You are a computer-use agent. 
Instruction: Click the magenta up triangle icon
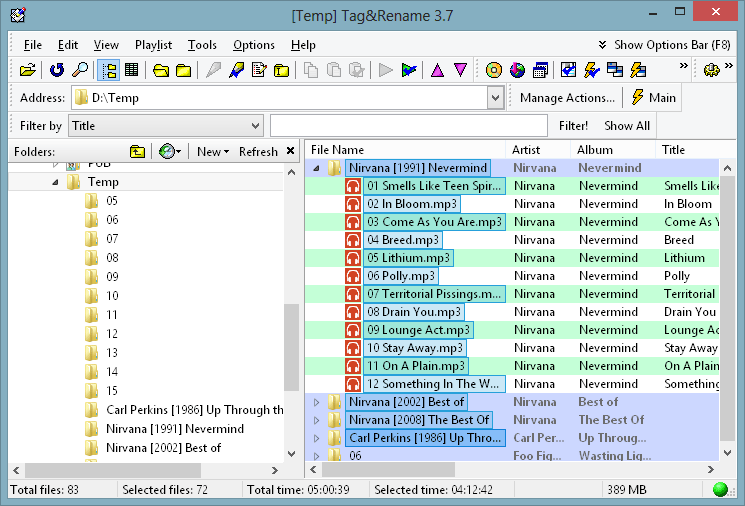pyautogui.click(x=437, y=70)
